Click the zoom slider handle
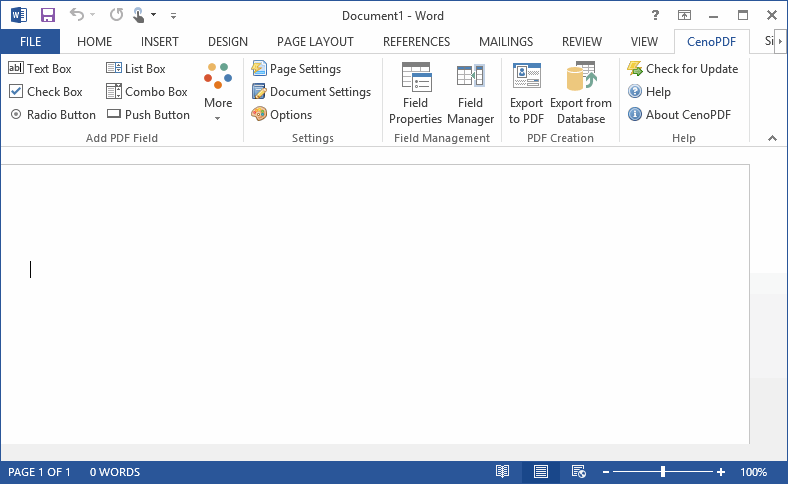 663,471
